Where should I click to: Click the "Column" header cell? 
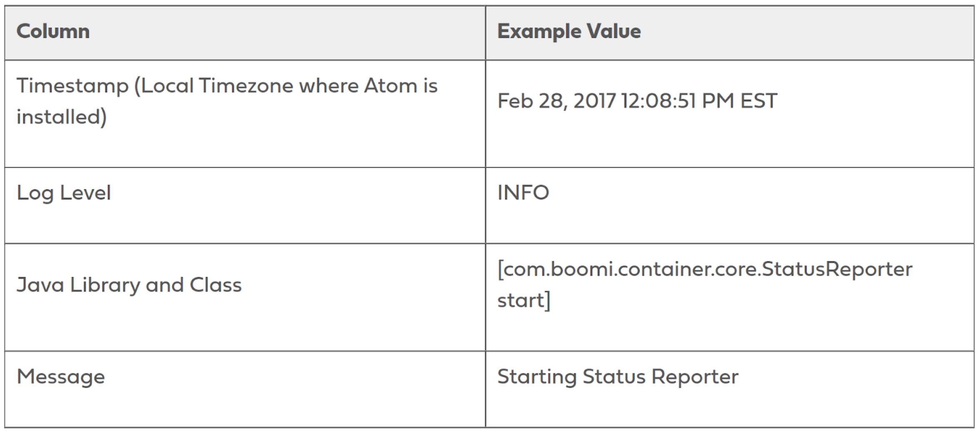coord(53,31)
